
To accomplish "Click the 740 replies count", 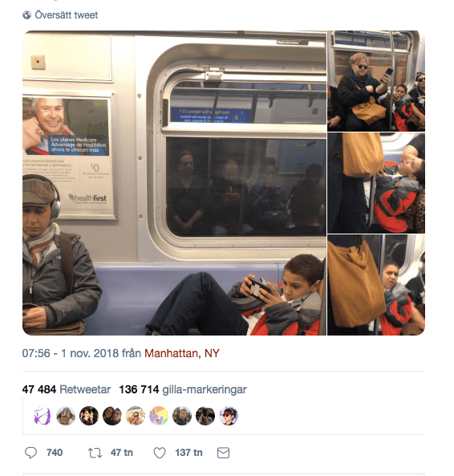I will (x=55, y=453).
